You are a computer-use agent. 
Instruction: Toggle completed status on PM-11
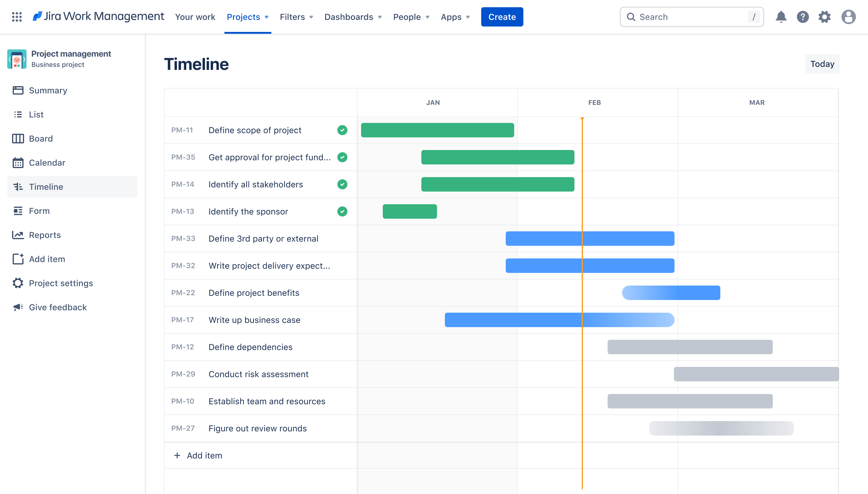coord(341,130)
